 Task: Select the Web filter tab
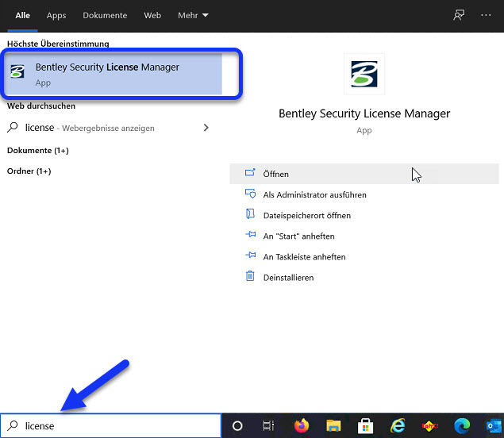[152, 15]
